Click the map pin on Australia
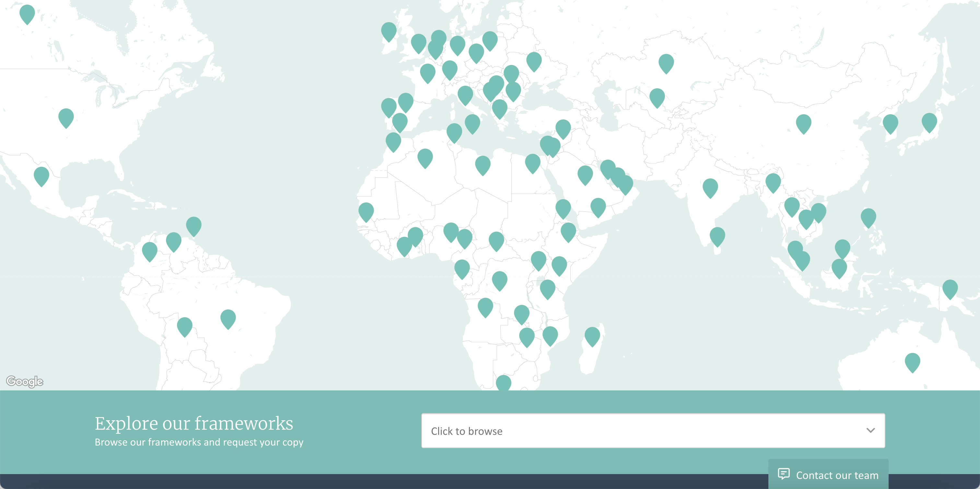Viewport: 980px width, 489px height. tap(912, 361)
